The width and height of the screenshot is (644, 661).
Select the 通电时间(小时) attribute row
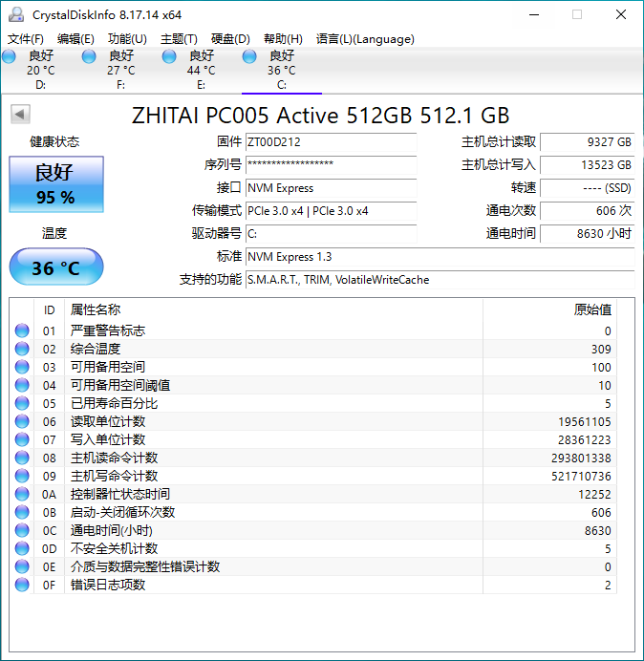[x=315, y=530]
